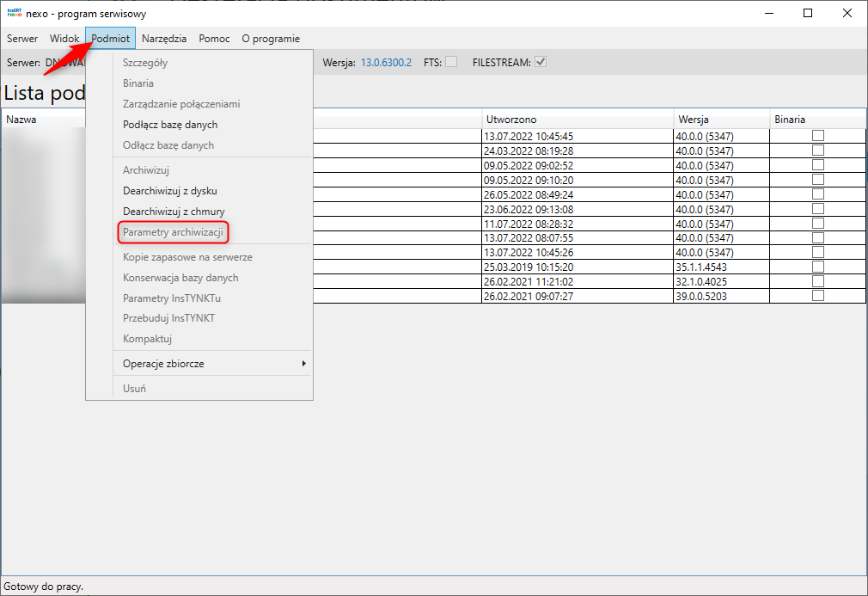Viewport: 868px width, 596px height.
Task: Select version cell 35.1.1.4543
Action: [721, 267]
